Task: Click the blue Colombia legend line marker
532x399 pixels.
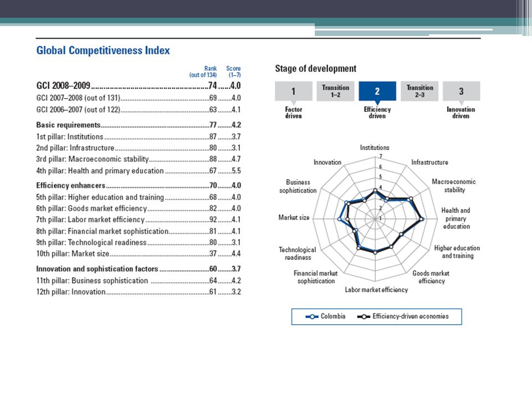Action: [312, 316]
